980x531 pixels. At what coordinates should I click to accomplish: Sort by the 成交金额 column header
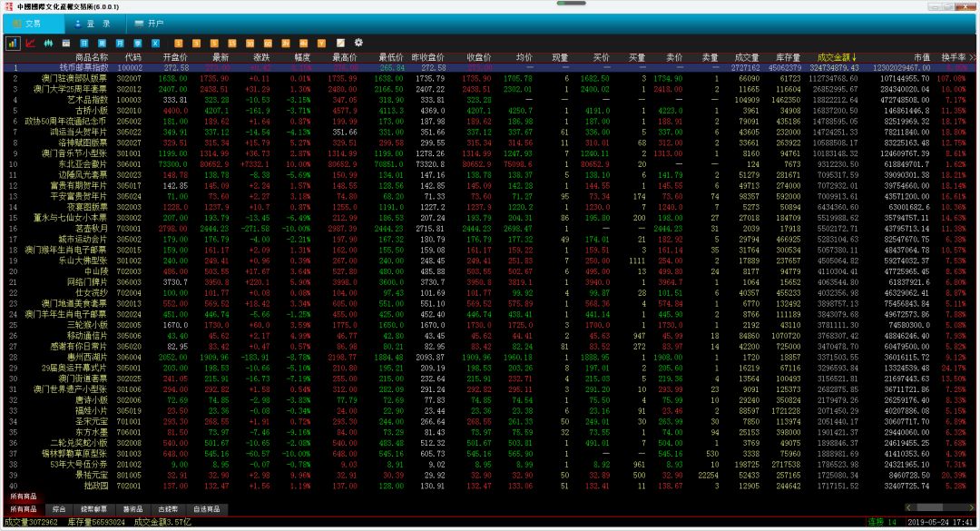(837, 57)
